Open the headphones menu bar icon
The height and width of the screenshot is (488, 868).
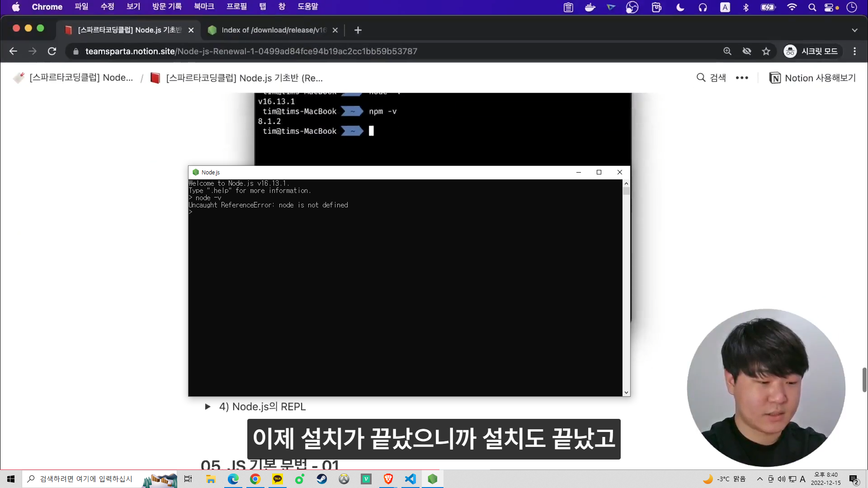[x=703, y=7]
